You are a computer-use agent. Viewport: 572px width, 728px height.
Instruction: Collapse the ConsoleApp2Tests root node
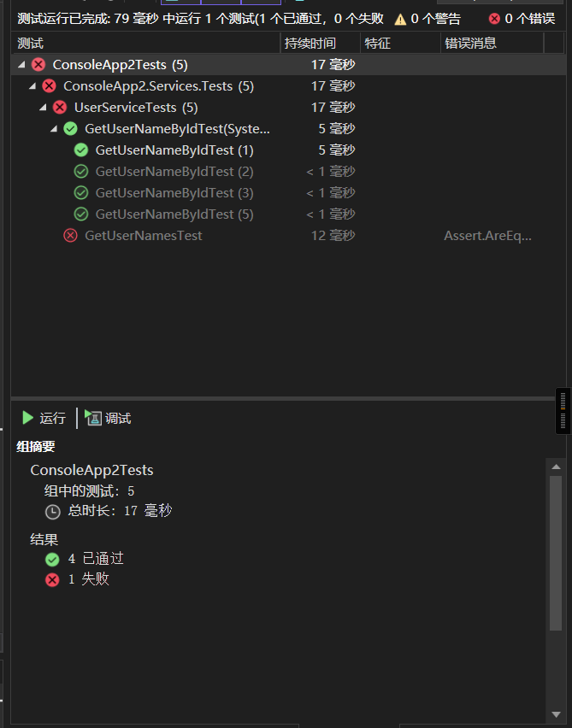pos(21,65)
